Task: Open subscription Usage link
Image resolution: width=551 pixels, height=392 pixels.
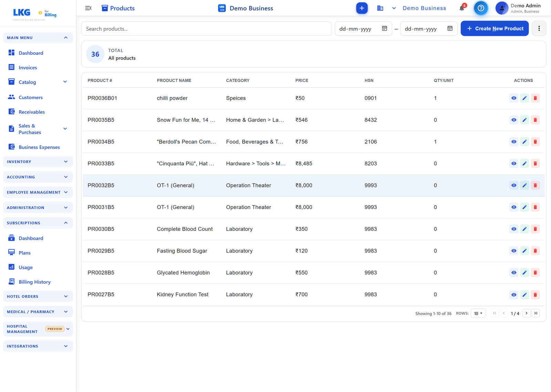Action: [x=38, y=267]
